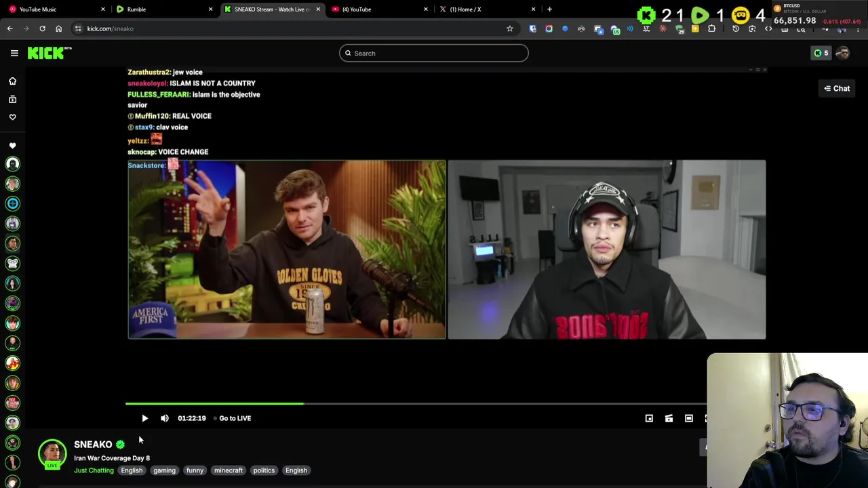
Task: Click the yellow star extension icon
Action: tap(695, 28)
